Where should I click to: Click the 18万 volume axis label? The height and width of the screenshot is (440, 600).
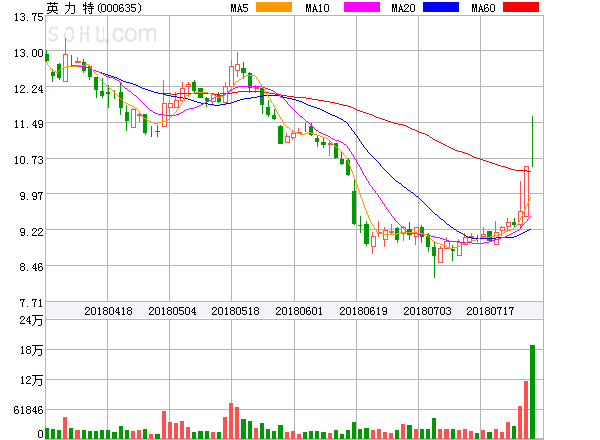point(31,350)
